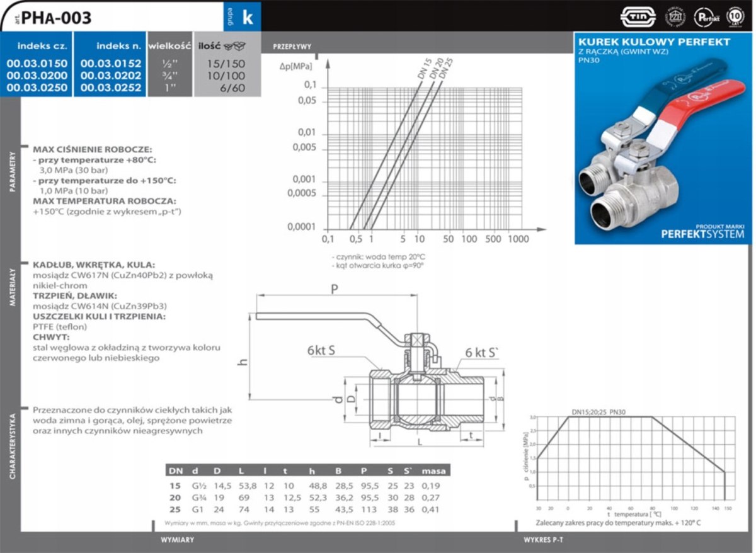756x553 pixels.
Task: Click the CHARAKTERYSTYKA sidebar label
Action: 12,447
